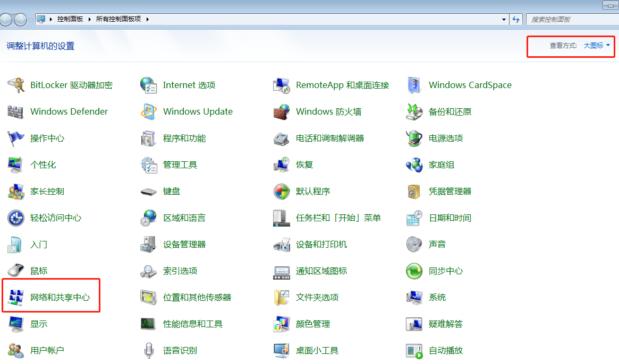Open the address bar history dropdown

coord(503,19)
